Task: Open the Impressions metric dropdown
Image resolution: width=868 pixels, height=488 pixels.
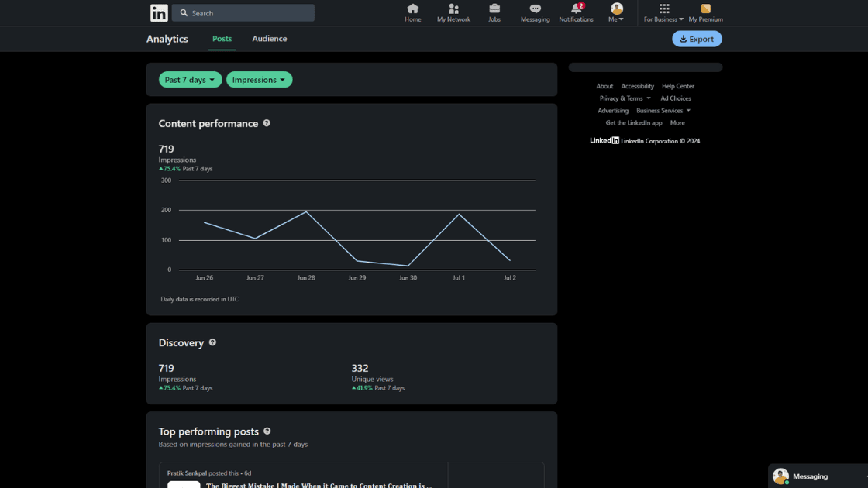Action: point(259,80)
